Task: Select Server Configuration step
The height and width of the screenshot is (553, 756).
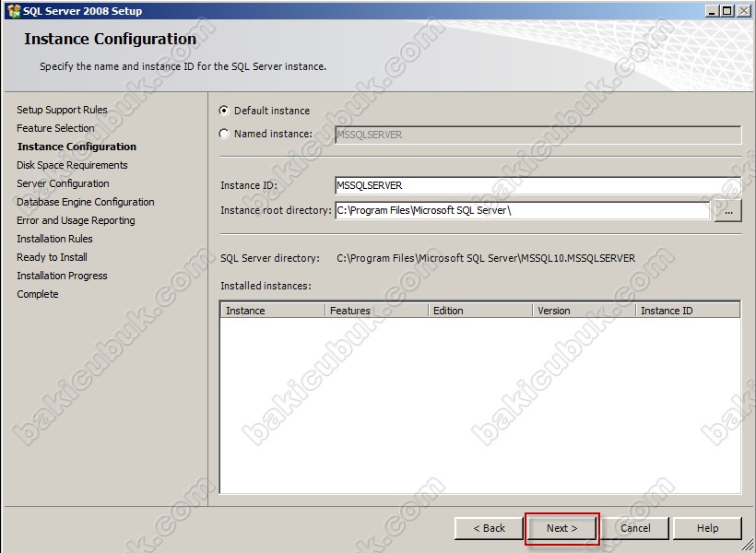Action: (x=64, y=183)
